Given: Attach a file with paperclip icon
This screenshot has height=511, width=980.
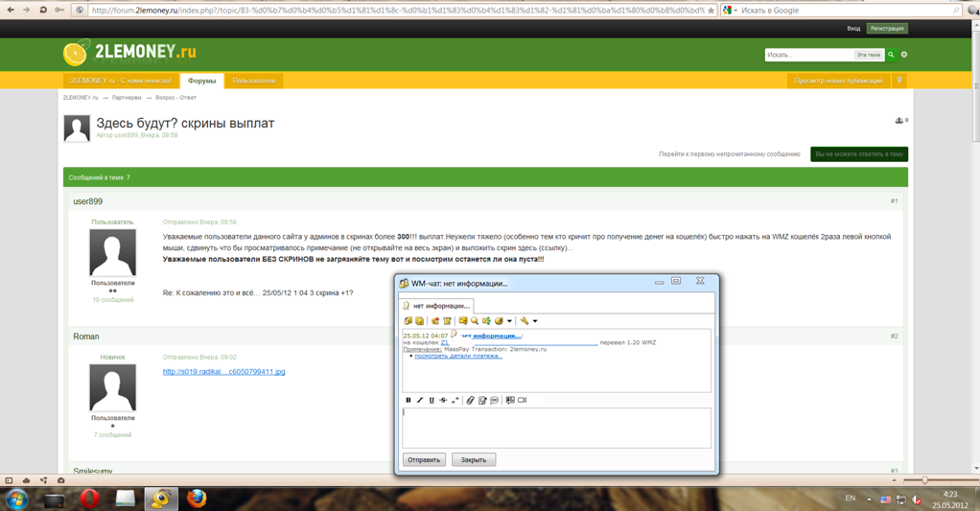Looking at the screenshot, I should click(x=471, y=400).
